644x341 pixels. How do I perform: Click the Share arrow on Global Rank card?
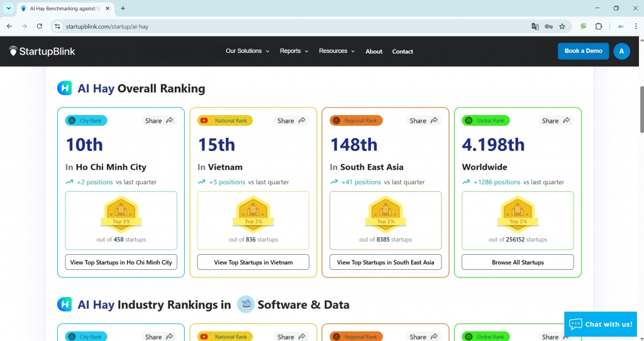click(567, 120)
